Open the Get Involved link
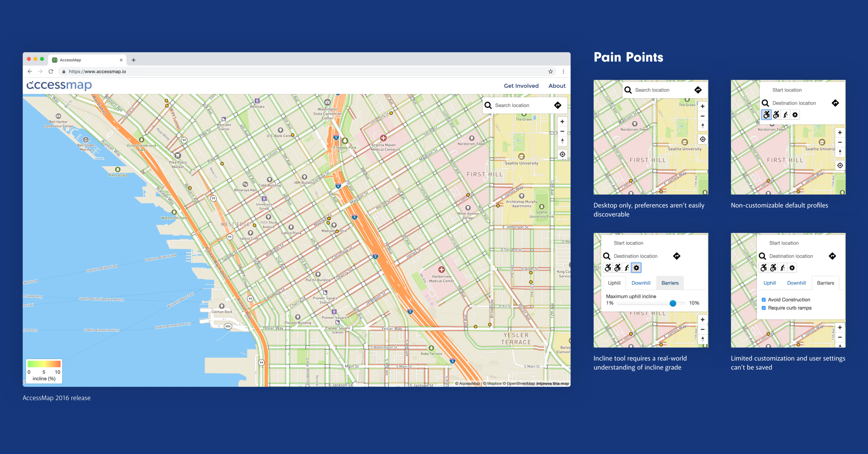 521,86
